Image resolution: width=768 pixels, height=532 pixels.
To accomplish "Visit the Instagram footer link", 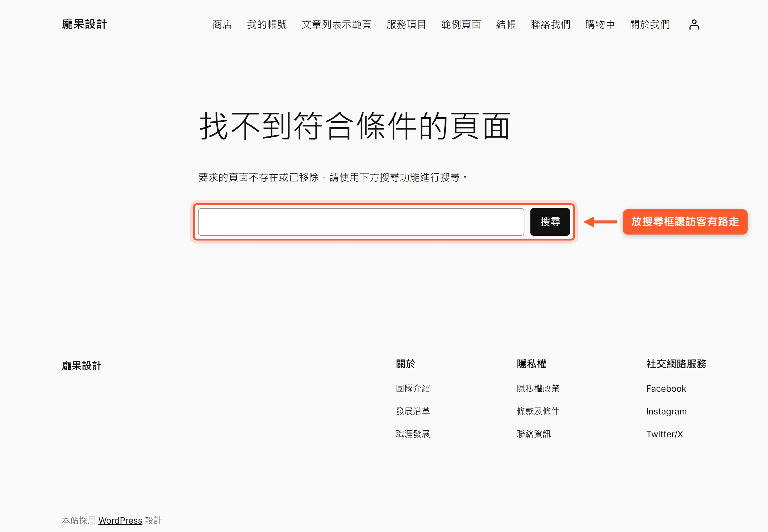I will (666, 411).
